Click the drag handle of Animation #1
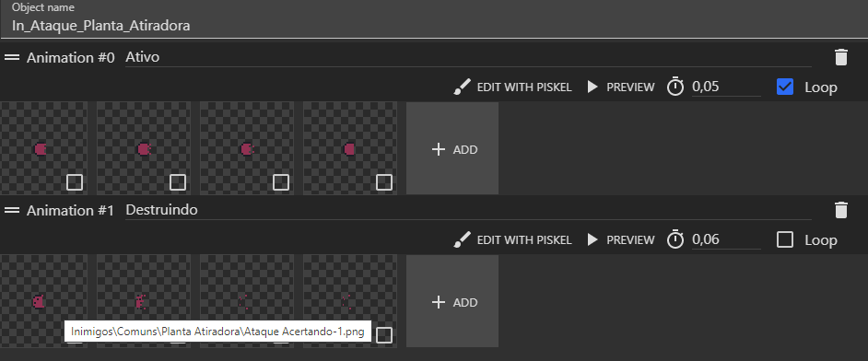 [x=12, y=210]
